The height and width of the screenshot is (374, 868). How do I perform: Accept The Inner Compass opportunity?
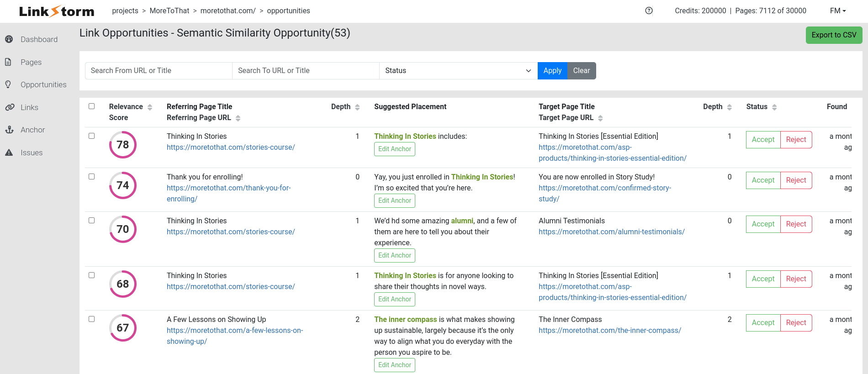pyautogui.click(x=763, y=323)
